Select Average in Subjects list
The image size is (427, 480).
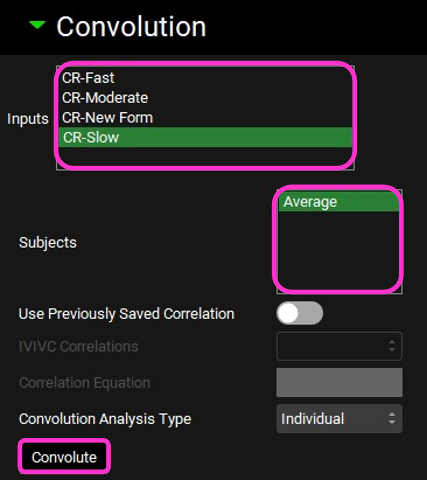click(339, 202)
